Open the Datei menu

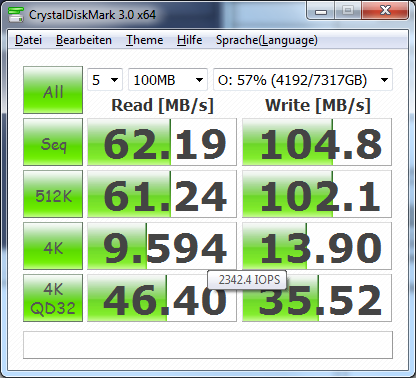[28, 40]
